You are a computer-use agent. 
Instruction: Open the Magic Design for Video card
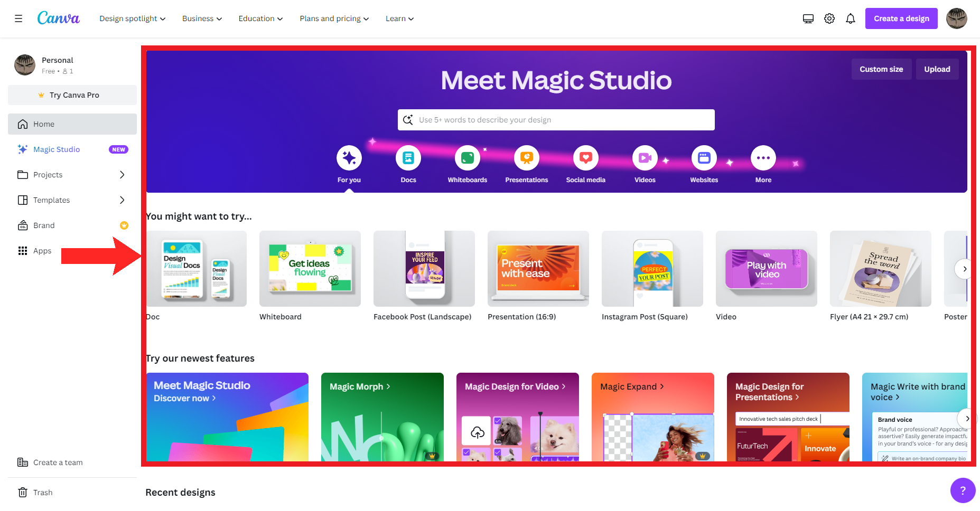tap(518, 417)
